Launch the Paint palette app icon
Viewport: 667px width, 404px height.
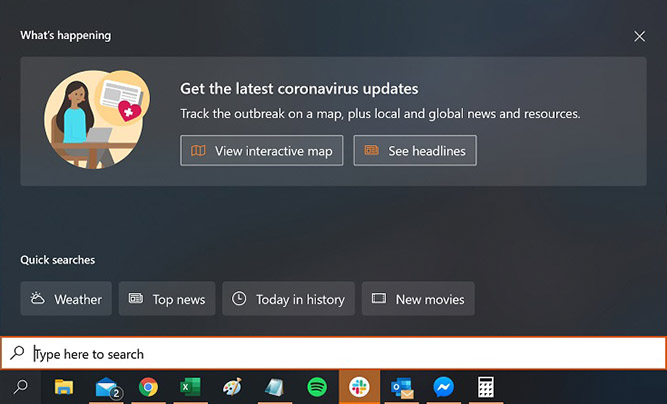[x=232, y=387]
